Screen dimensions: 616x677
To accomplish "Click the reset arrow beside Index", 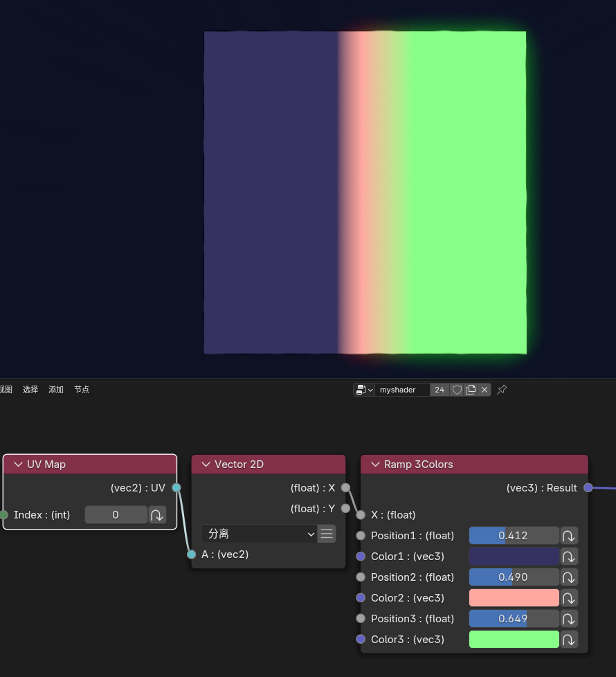I will [158, 515].
